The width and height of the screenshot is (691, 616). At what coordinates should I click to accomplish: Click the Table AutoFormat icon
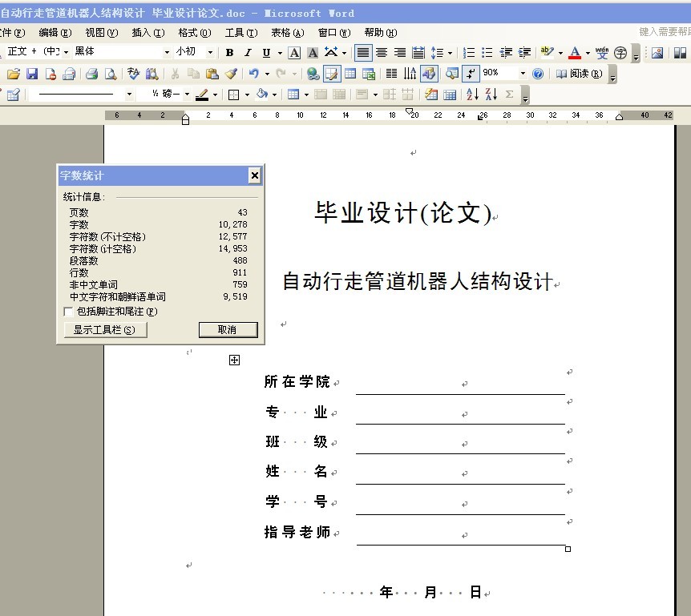pyautogui.click(x=431, y=95)
